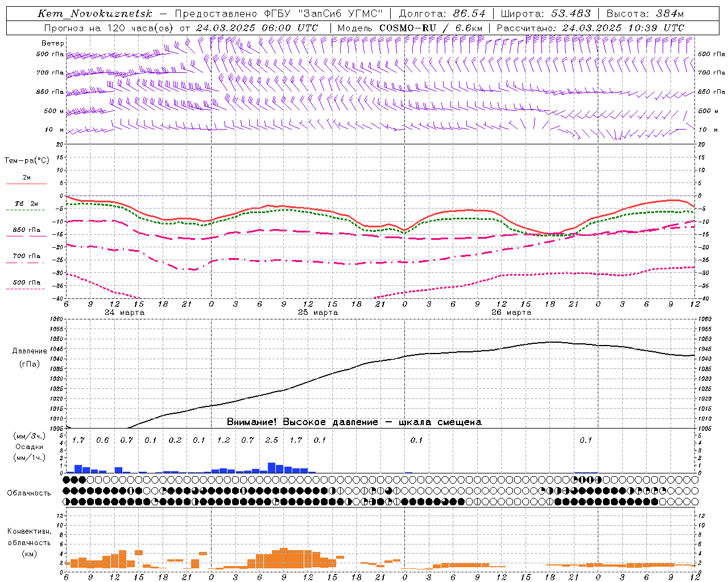Click the (км) unit under convective cloudiness
Screen dimensions: 728x582
tap(29, 554)
